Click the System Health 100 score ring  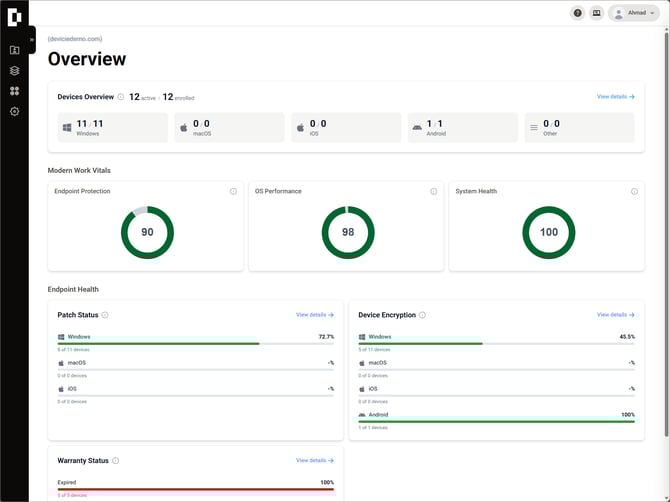(x=549, y=232)
